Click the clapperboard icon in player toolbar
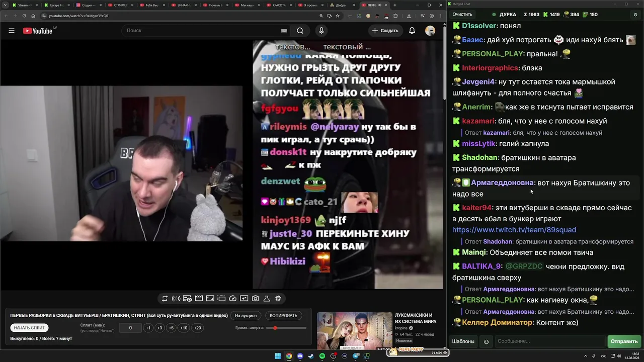The image size is (644, 362). [199, 299]
